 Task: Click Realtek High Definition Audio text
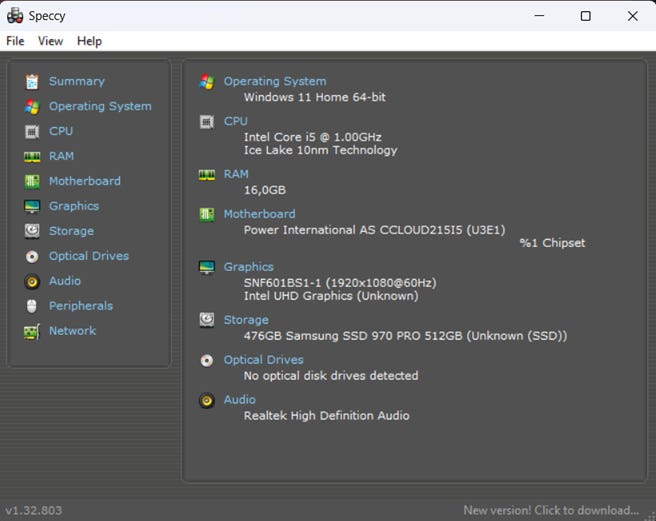[326, 416]
